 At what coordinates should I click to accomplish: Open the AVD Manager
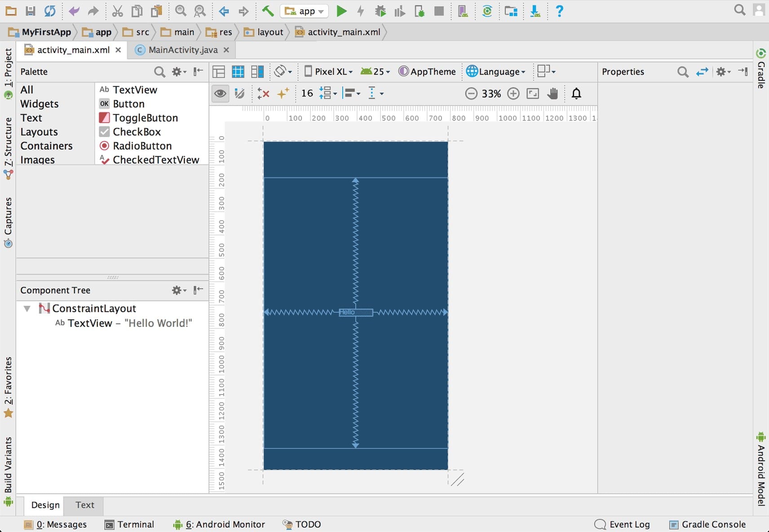coord(462,11)
